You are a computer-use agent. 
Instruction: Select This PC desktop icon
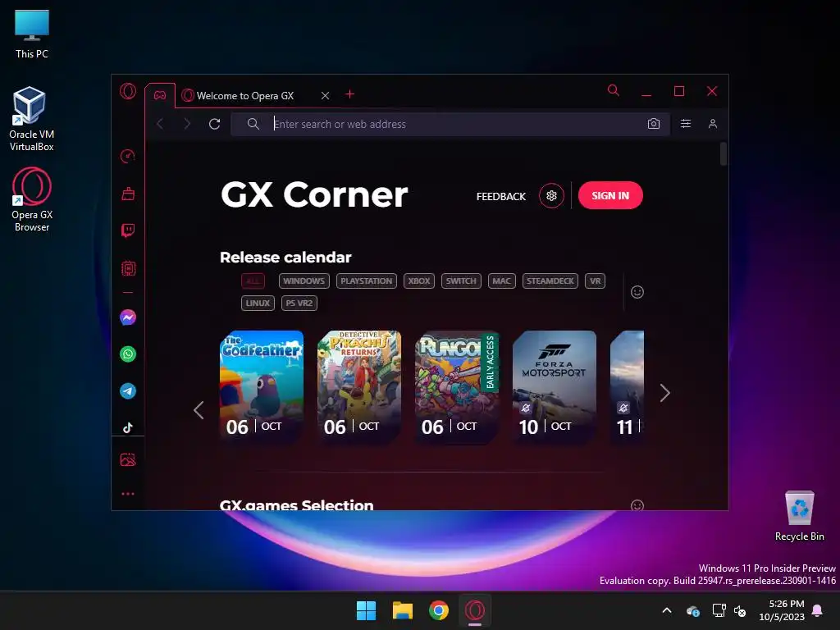pos(32,34)
